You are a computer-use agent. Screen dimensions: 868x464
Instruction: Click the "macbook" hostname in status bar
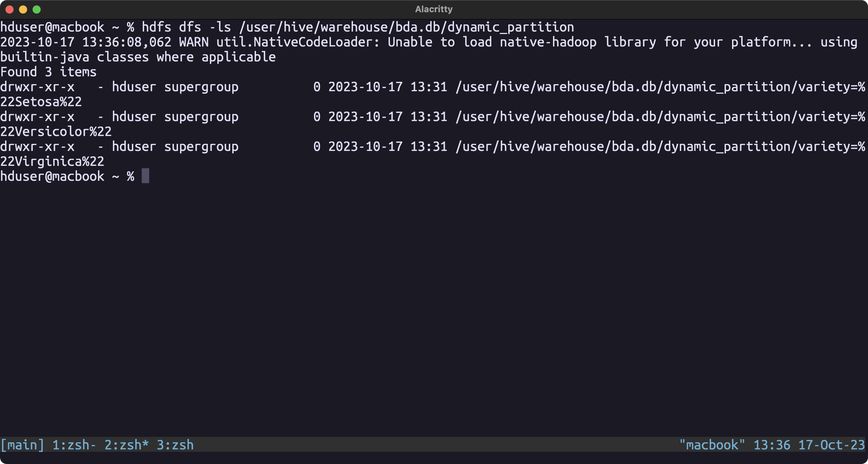(712, 445)
